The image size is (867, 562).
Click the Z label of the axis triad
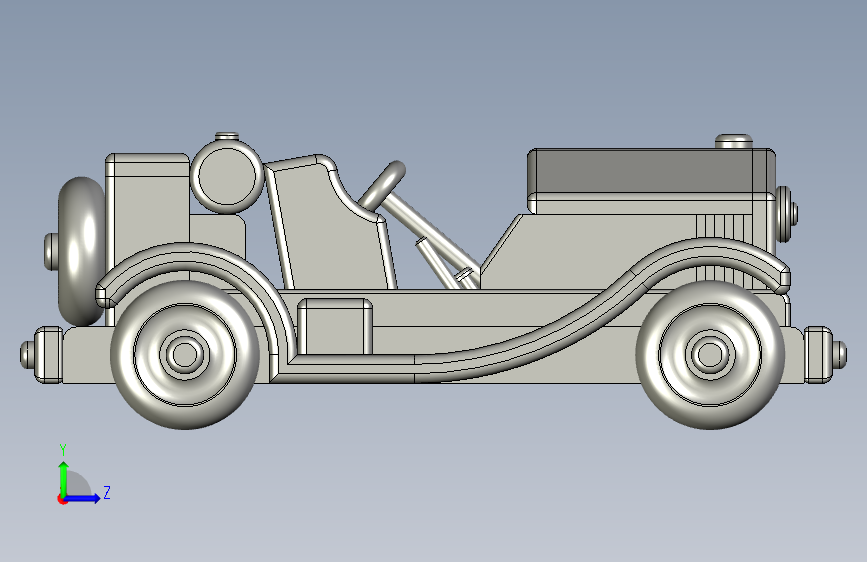point(107,492)
